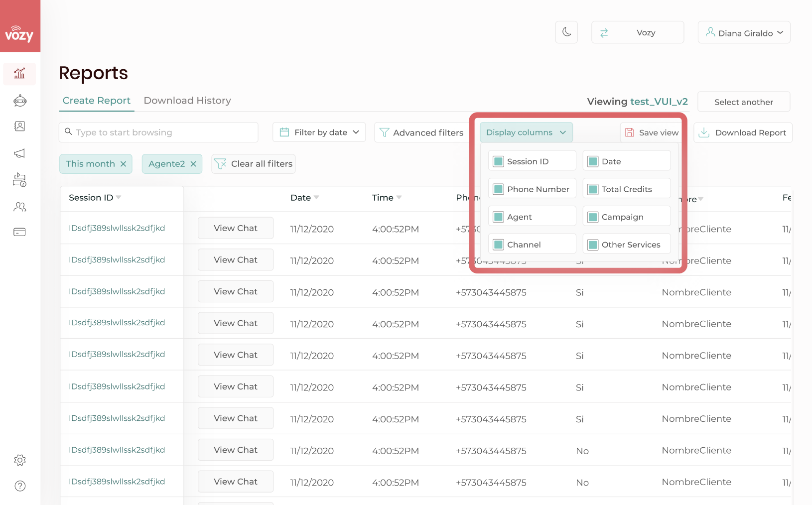Sort by Date column header arrow

click(x=316, y=198)
